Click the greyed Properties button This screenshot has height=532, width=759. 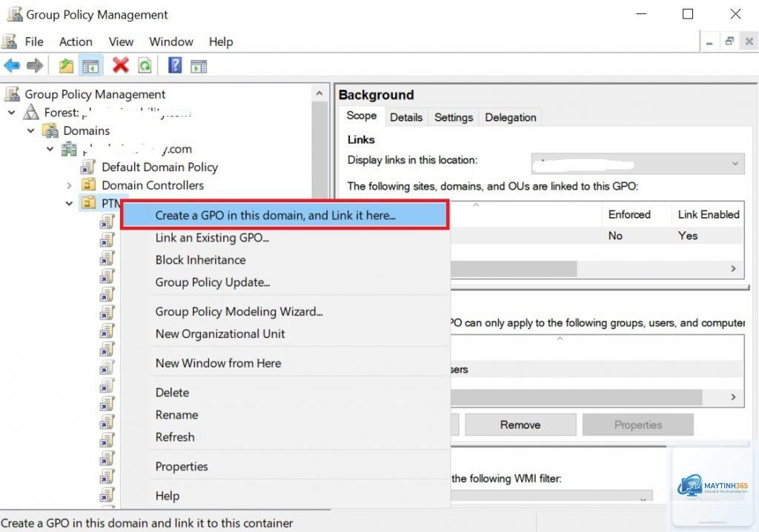[x=637, y=425]
